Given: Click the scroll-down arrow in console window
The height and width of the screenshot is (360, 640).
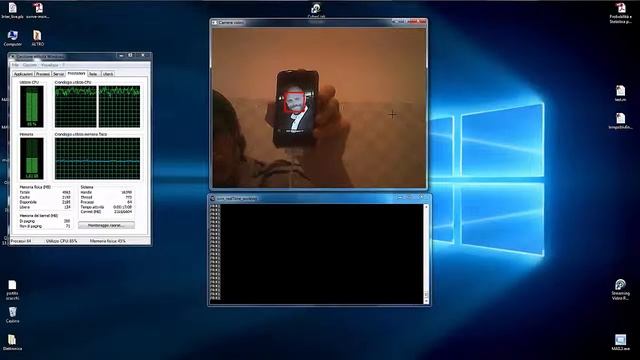Looking at the screenshot, I should 426,301.
